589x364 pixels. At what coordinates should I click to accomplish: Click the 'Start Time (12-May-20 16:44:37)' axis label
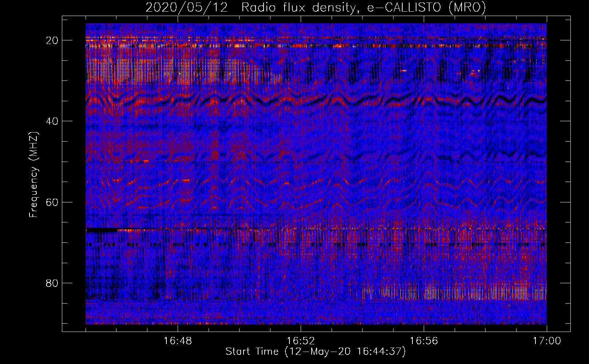point(316,352)
